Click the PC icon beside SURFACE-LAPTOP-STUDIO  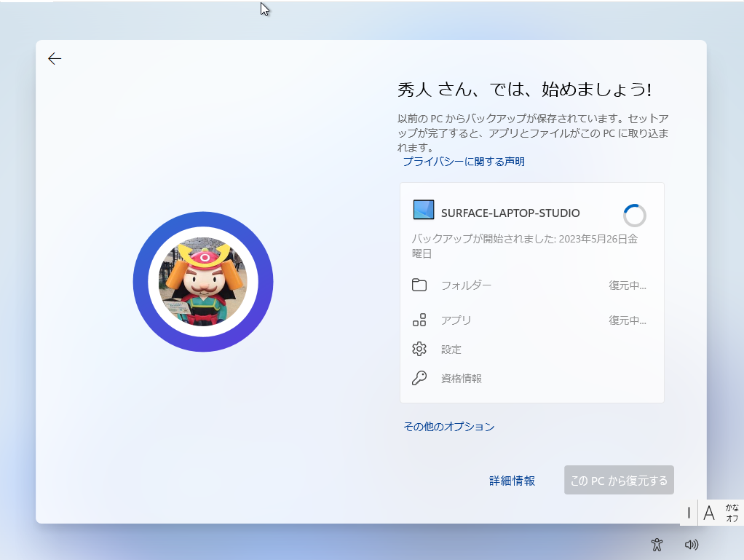pyautogui.click(x=422, y=211)
